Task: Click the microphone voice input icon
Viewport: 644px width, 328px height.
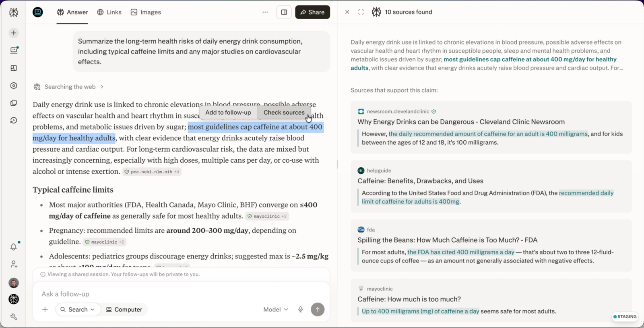Action: pos(300,310)
